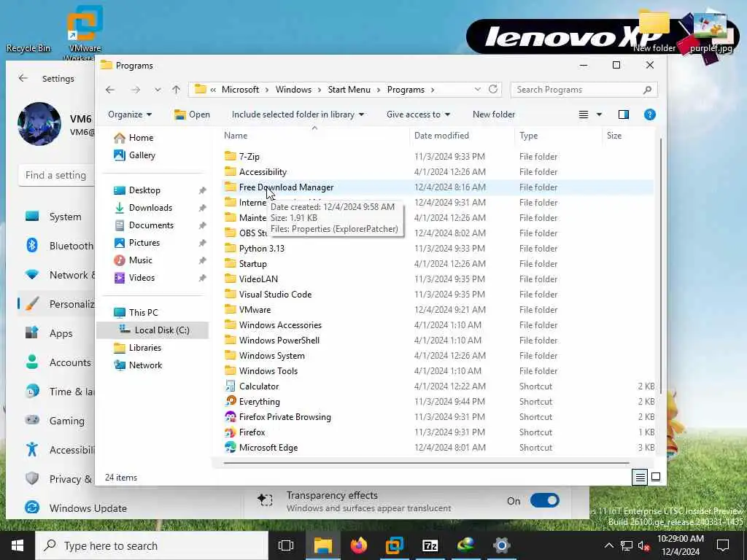The image size is (747, 560).
Task: Click the view layout icon
Action: pos(583,114)
